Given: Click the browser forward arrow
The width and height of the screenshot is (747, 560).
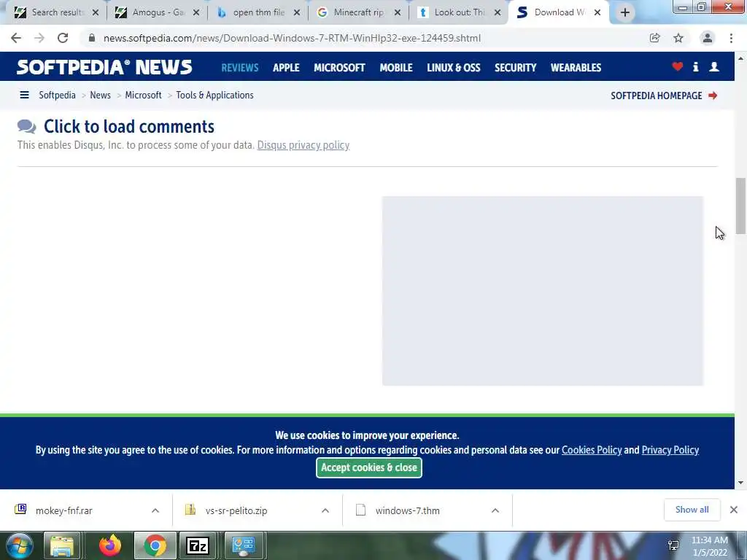Looking at the screenshot, I should pos(39,38).
